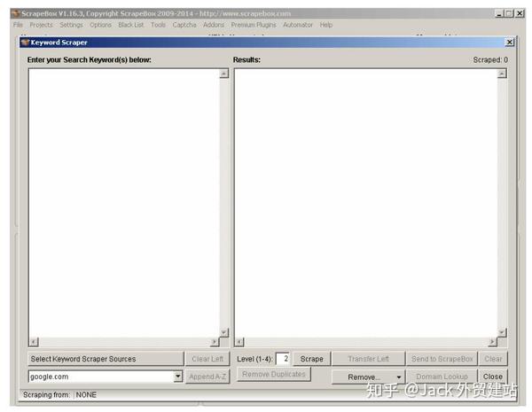This screenshot has height=412, width=532.
Task: Open the google.com source dropdown arrow
Action: pos(178,377)
